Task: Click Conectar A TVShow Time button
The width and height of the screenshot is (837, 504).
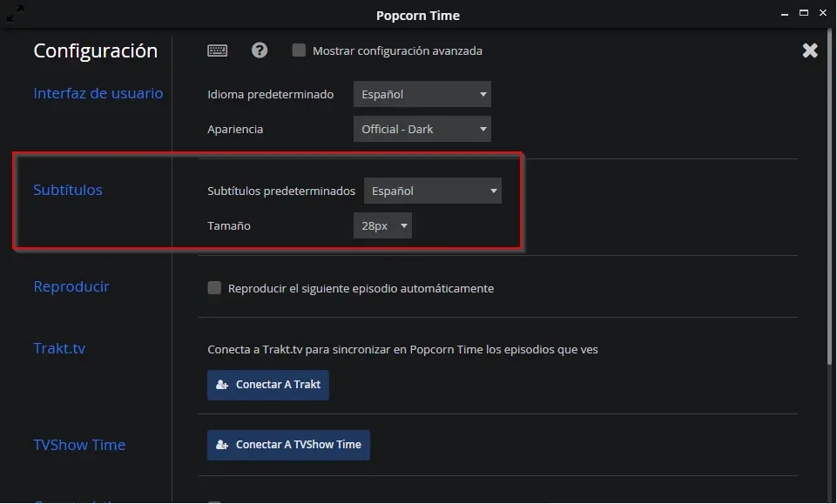Action: tap(288, 445)
